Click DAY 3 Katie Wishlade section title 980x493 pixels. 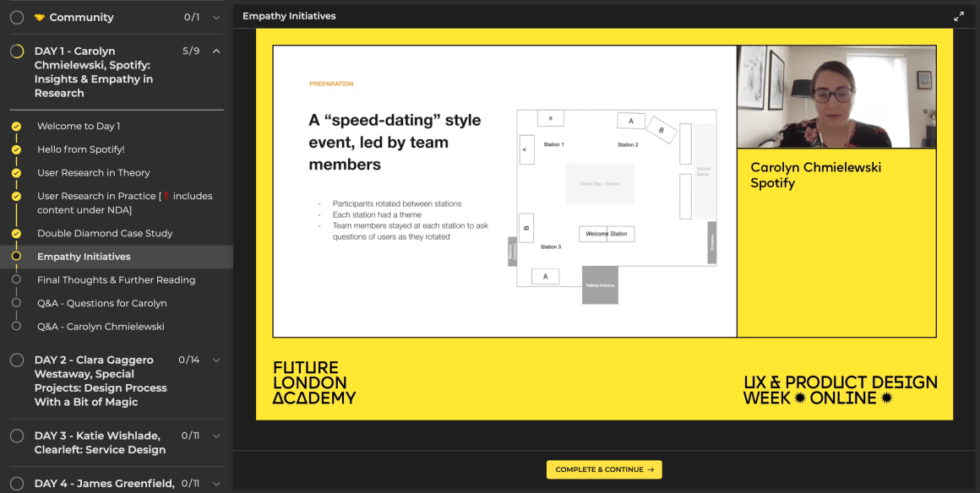(100, 442)
